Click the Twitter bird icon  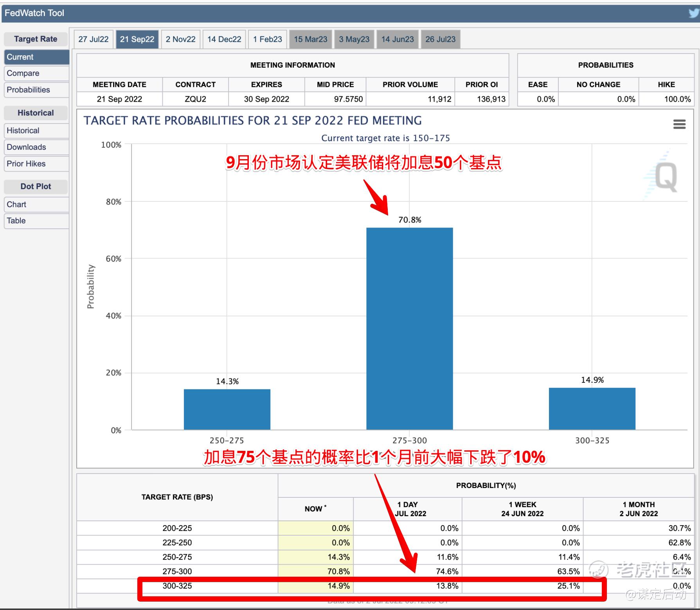pyautogui.click(x=694, y=13)
